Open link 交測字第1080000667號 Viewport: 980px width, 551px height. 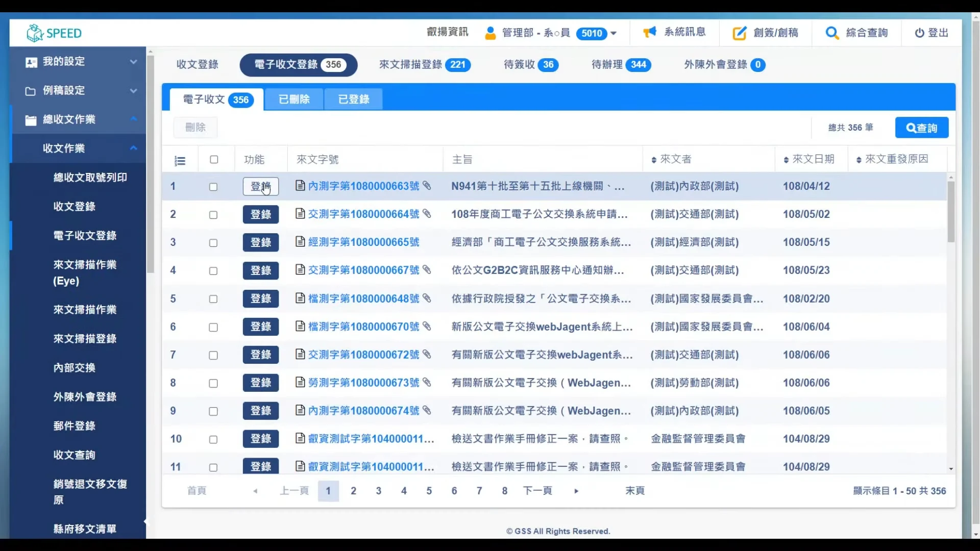pyautogui.click(x=363, y=270)
